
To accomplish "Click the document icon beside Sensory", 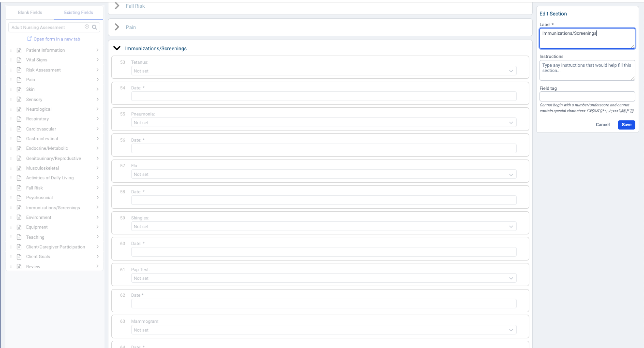I will pos(19,100).
